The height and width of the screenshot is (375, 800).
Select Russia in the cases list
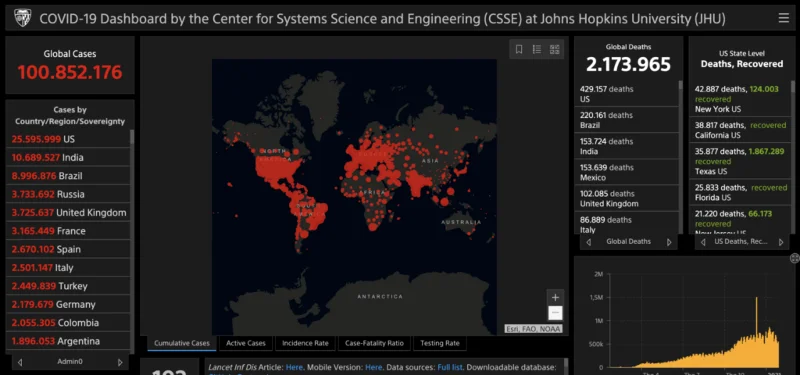click(x=68, y=194)
